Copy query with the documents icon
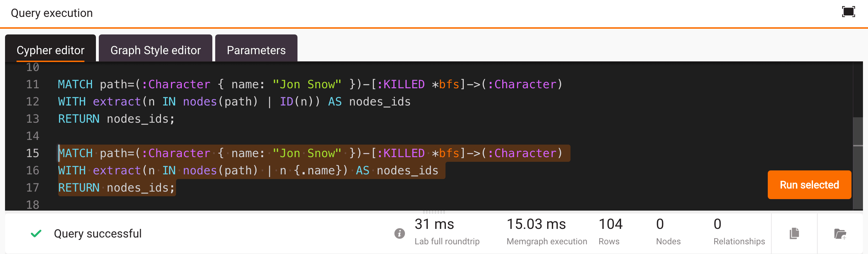 (794, 234)
